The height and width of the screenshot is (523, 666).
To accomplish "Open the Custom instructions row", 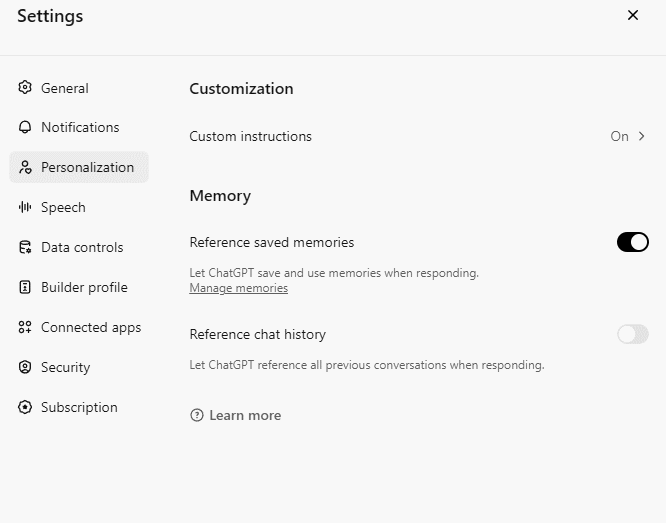I will coord(250,136).
